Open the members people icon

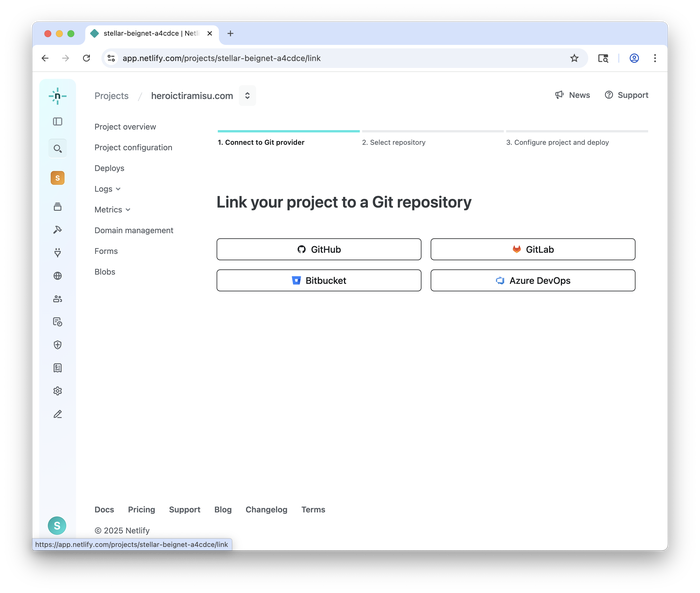coord(58,299)
